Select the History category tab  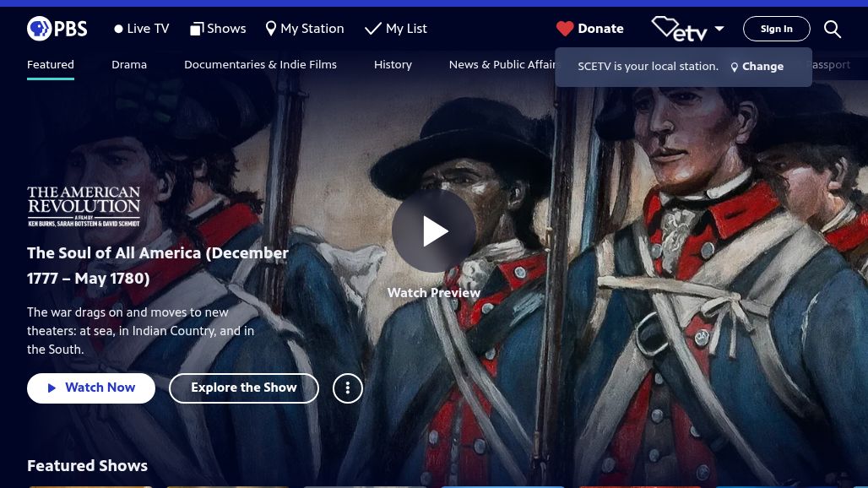[393, 65]
